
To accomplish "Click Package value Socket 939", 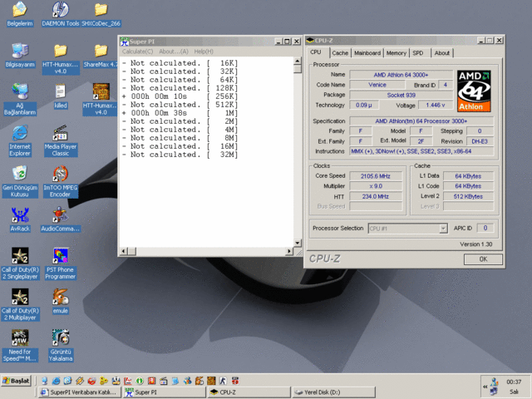I will (x=401, y=95).
